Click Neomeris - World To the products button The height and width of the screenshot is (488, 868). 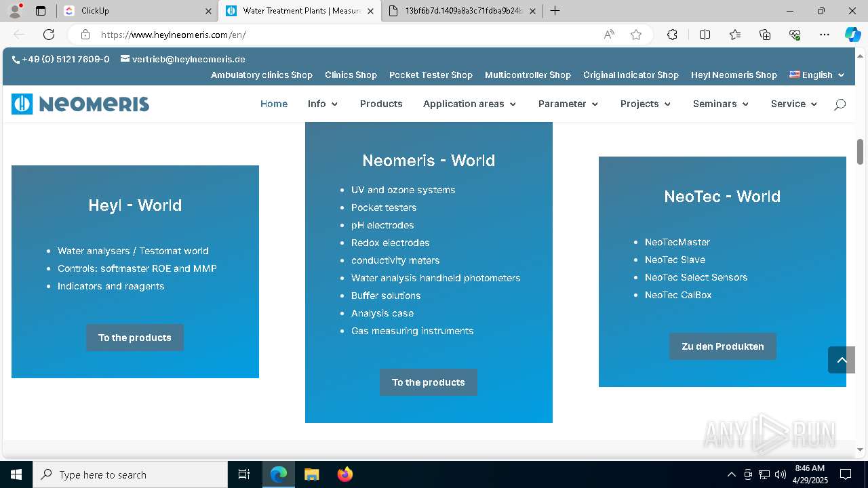point(429,382)
